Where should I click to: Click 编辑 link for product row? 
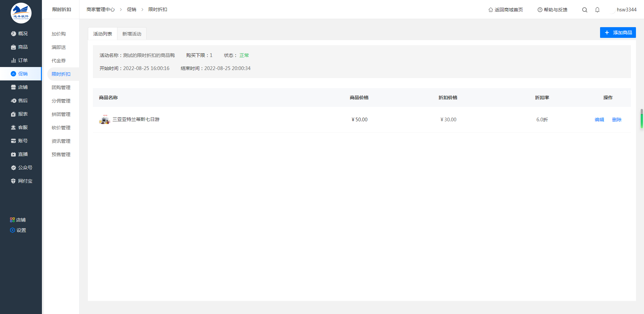(599, 120)
